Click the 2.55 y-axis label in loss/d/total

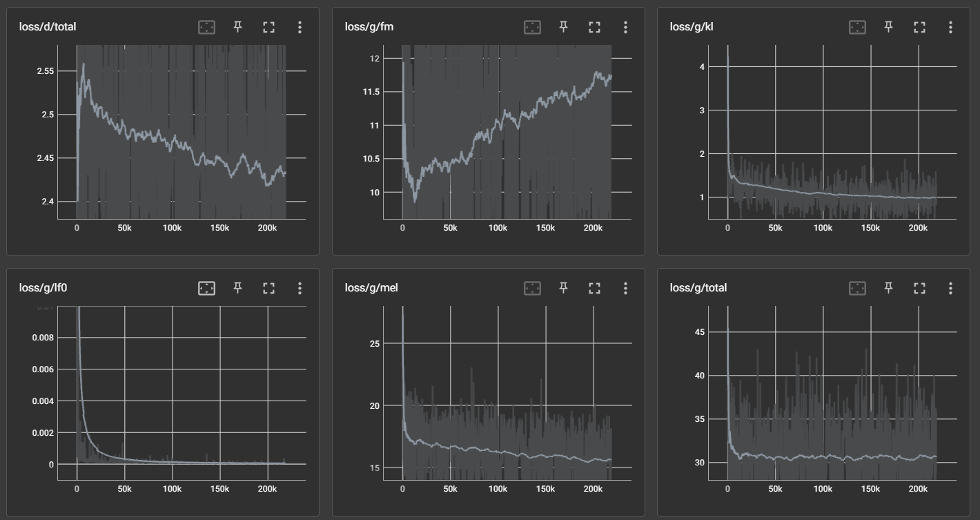tap(44, 71)
